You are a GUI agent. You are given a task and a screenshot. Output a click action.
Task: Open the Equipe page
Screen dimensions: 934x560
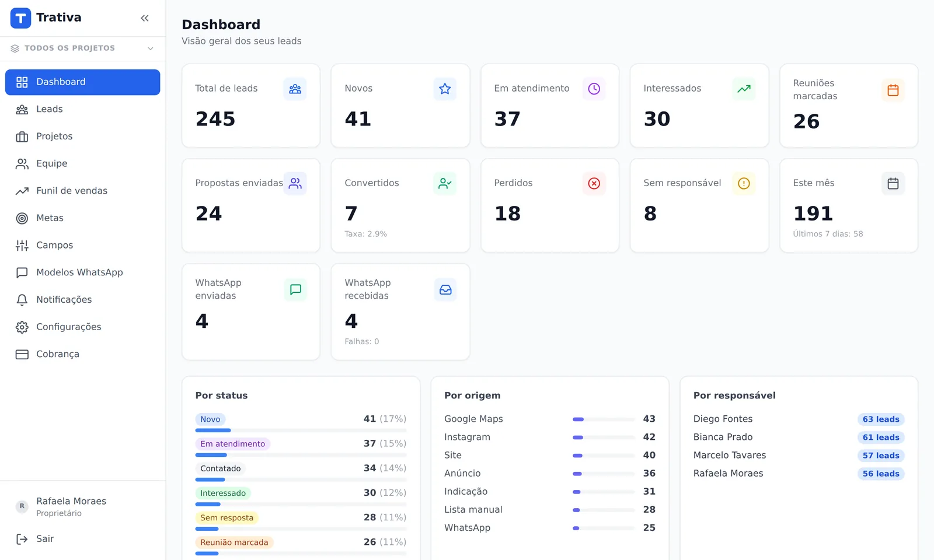pyautogui.click(x=82, y=164)
